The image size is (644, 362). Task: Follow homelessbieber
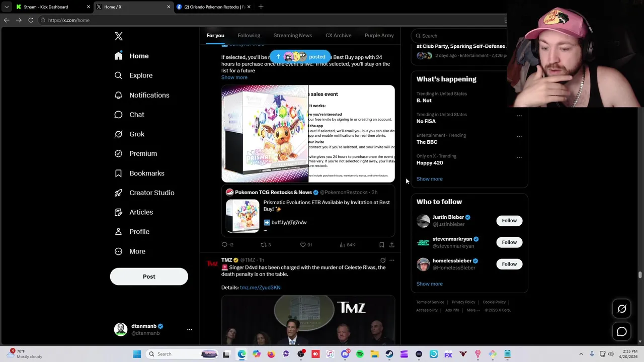coord(509,264)
